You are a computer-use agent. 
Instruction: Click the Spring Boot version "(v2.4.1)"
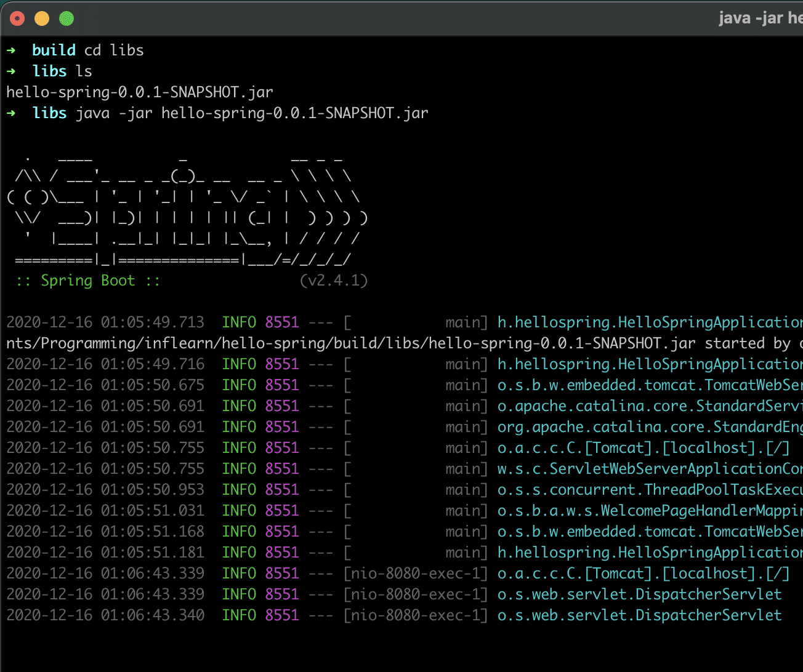334,281
